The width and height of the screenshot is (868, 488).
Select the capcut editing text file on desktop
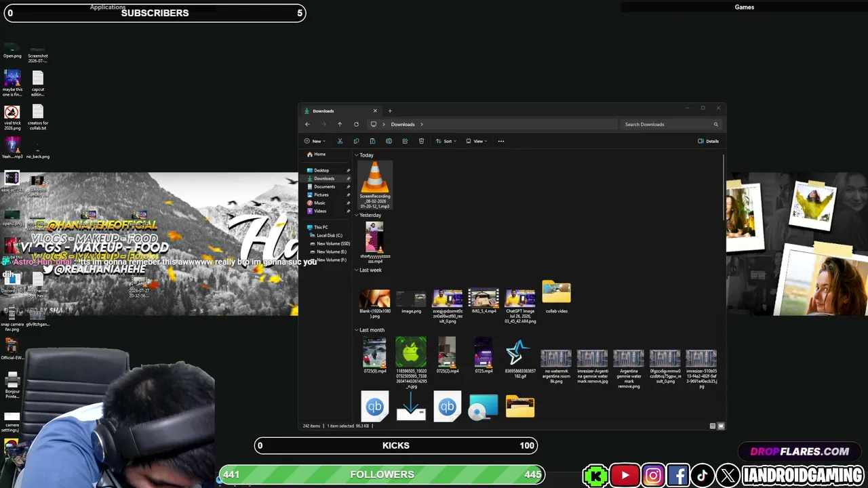pyautogui.click(x=38, y=84)
